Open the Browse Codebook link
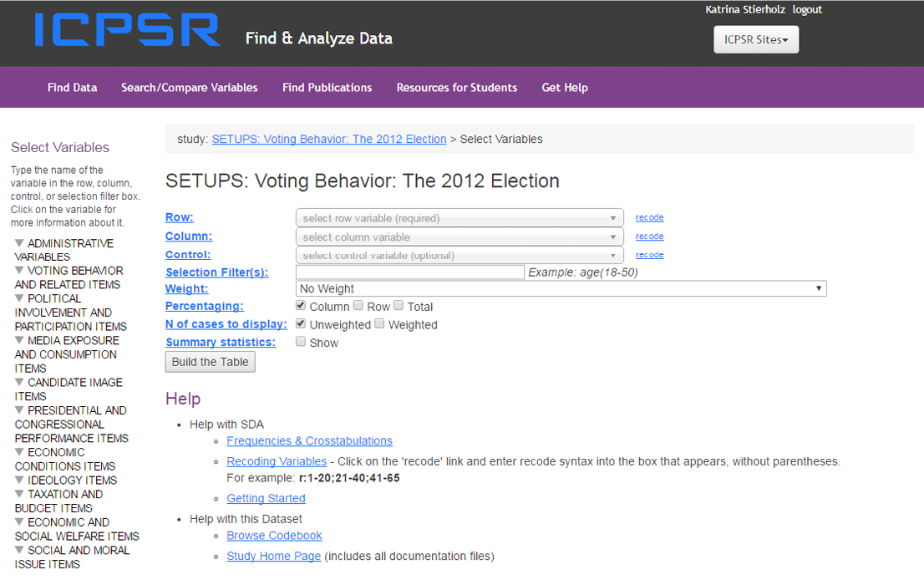Image resolution: width=924 pixels, height=585 pixels. coord(274,536)
